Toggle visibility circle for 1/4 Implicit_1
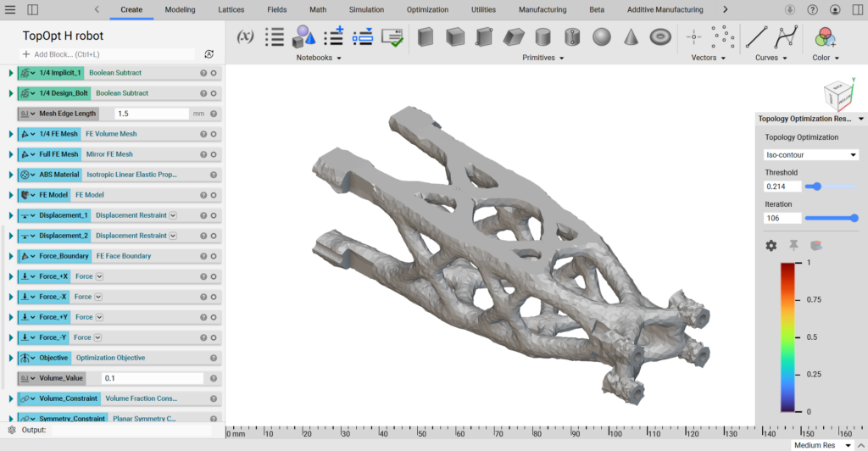The height and width of the screenshot is (451, 868). coord(215,73)
